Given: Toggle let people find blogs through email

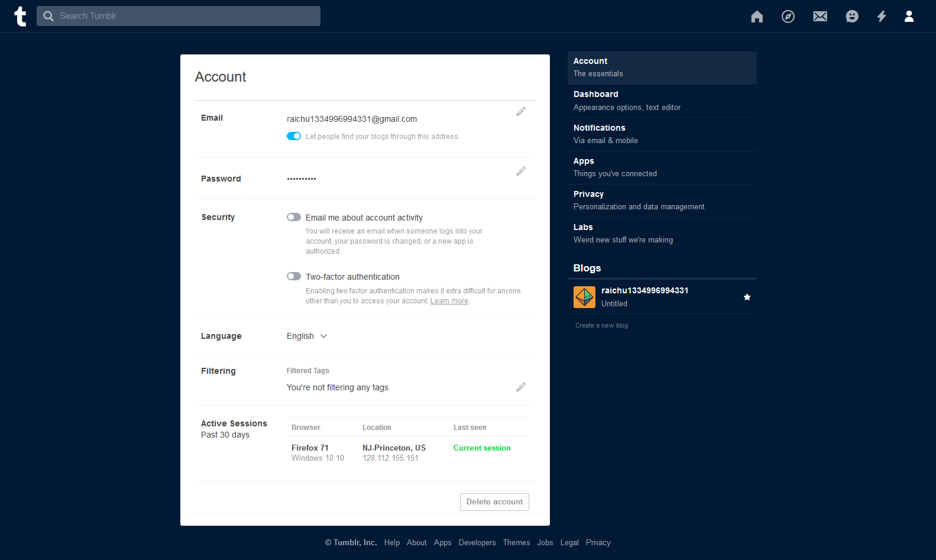Looking at the screenshot, I should 294,136.
